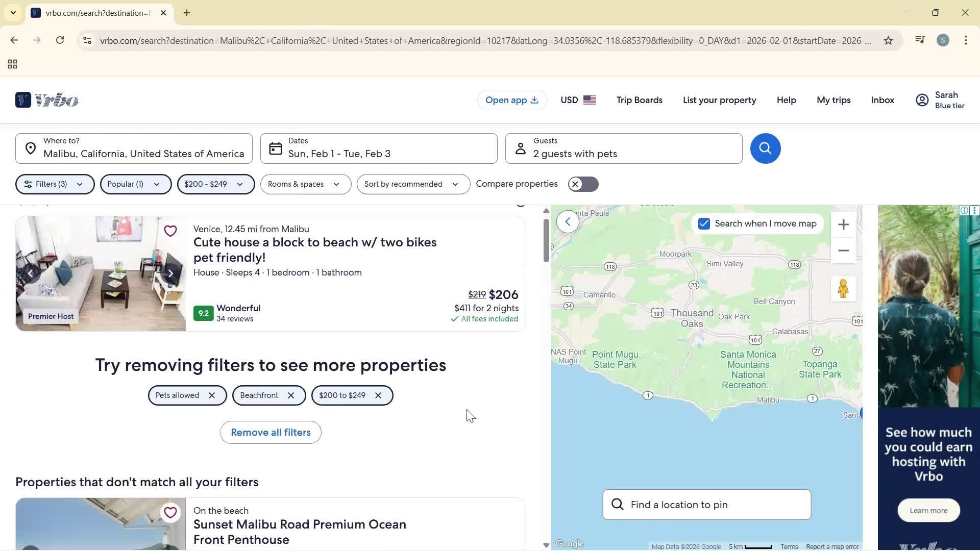Activate Street View pegman on map
Screen dimensions: 980x551
pyautogui.click(x=843, y=289)
